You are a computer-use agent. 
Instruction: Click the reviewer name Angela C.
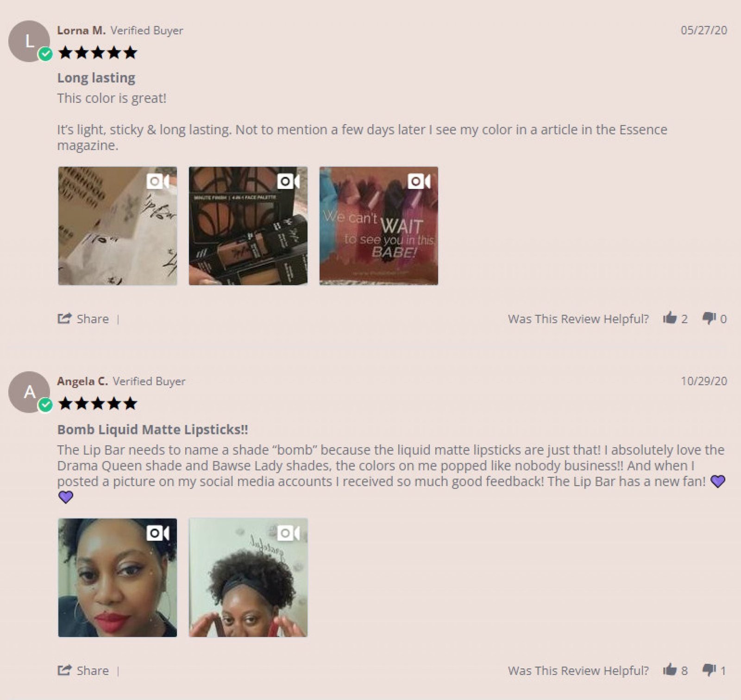[82, 381]
